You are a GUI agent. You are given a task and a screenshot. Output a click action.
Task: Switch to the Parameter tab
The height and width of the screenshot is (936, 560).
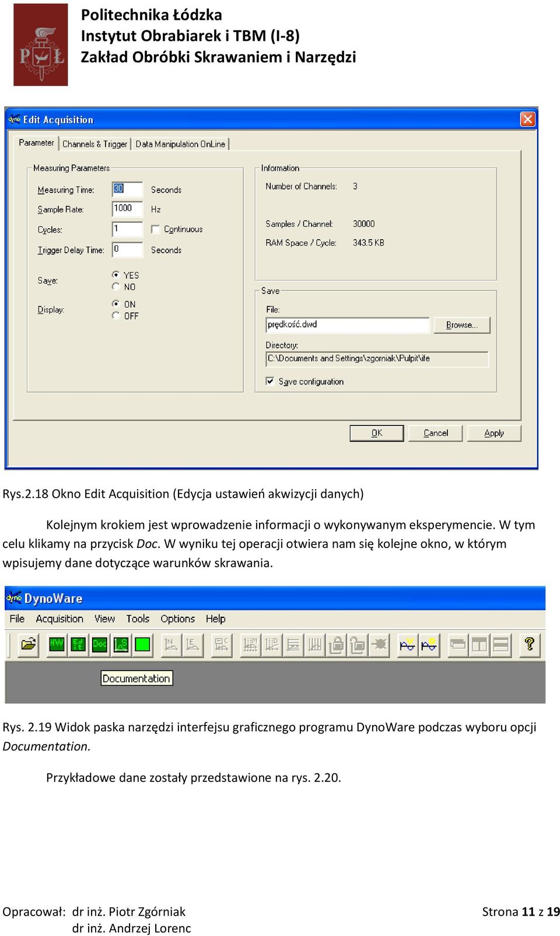[36, 142]
